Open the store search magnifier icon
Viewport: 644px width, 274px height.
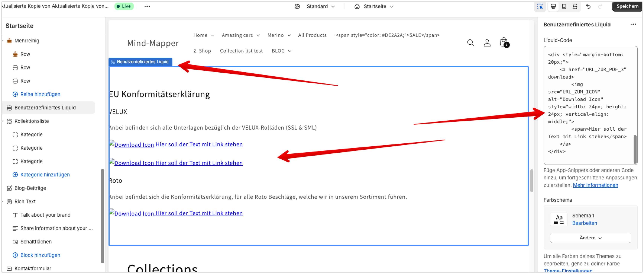470,43
